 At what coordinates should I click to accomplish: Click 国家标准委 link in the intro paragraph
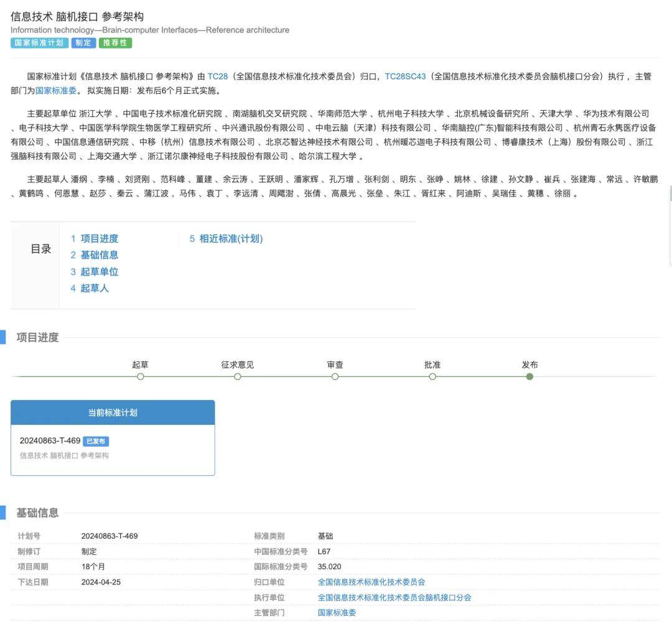[56, 90]
